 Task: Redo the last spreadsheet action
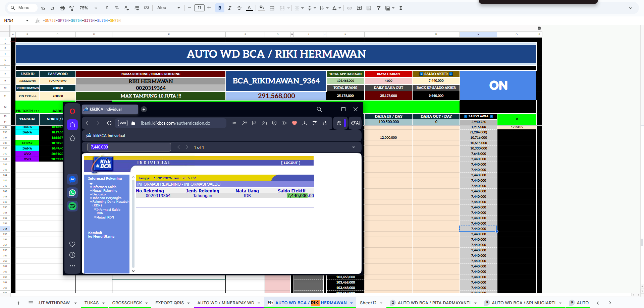click(x=52, y=8)
